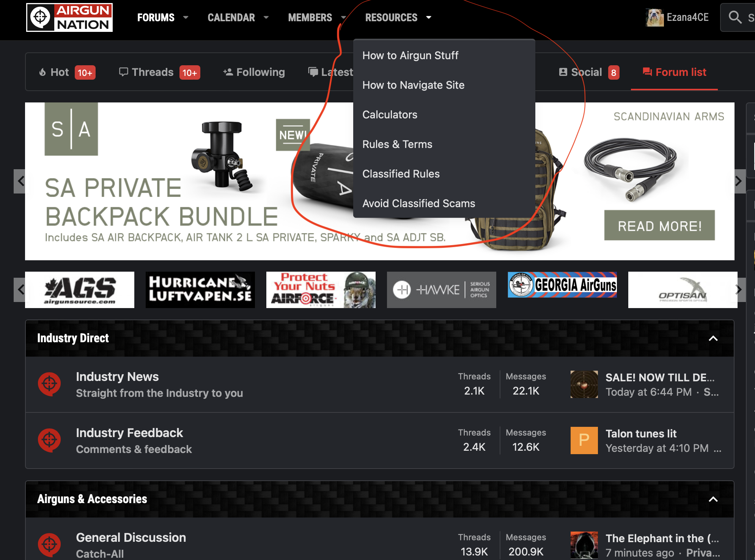Expand the Forums dropdown arrow

pos(186,17)
